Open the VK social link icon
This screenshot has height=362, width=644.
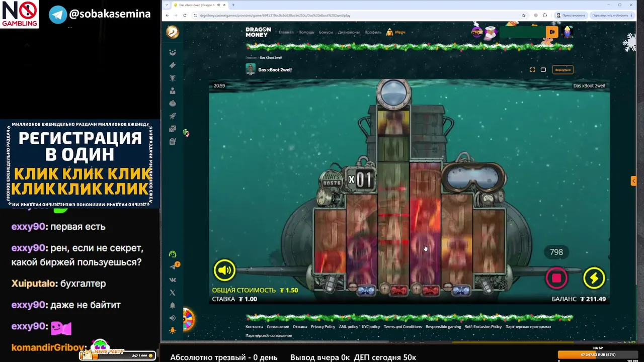click(173, 280)
